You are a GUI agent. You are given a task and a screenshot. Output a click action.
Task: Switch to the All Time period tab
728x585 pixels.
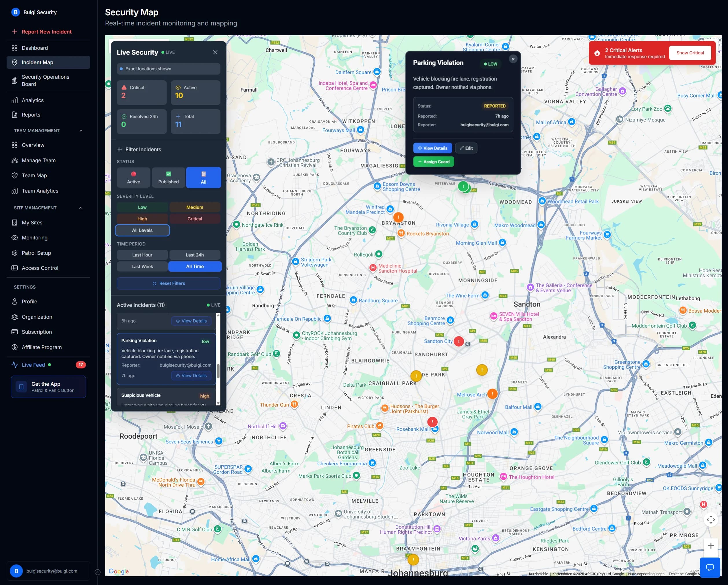[195, 266]
